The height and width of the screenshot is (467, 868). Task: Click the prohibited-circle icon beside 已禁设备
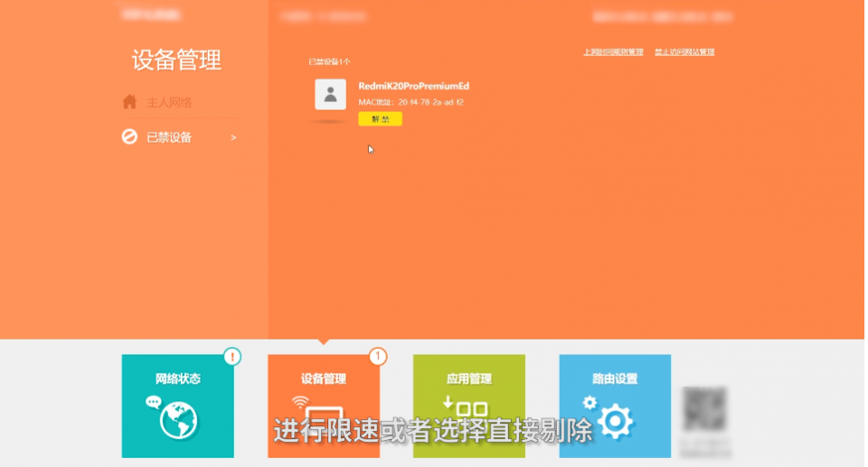pyautogui.click(x=129, y=137)
